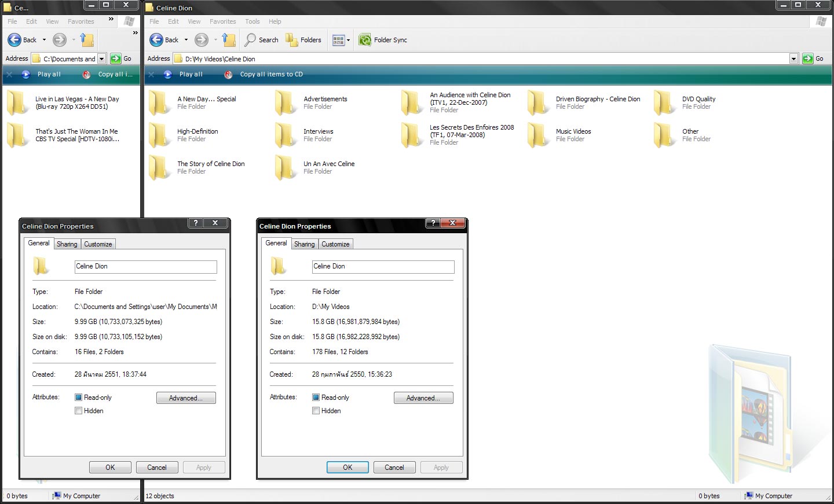Click Forward arrow in D:\My Videos window
Viewport: 834px width, 504px height.
pyautogui.click(x=201, y=40)
